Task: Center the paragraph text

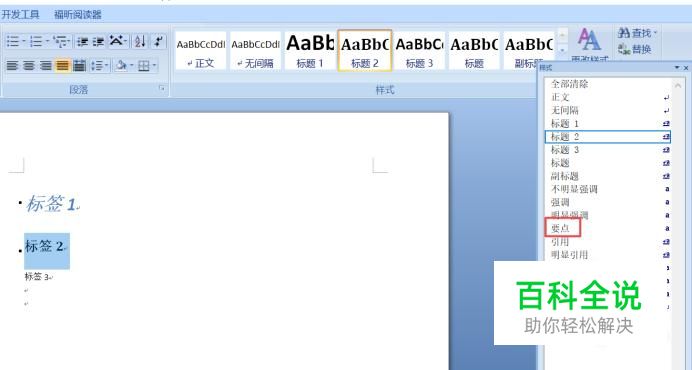Action: coord(29,66)
